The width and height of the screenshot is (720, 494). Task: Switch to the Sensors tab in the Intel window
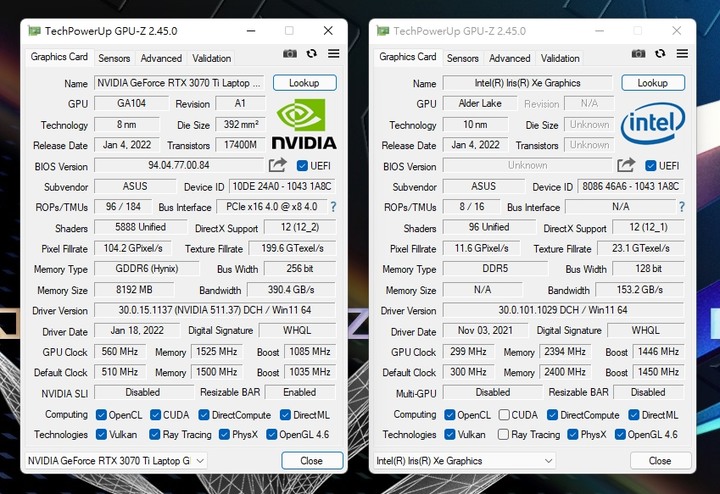point(462,58)
